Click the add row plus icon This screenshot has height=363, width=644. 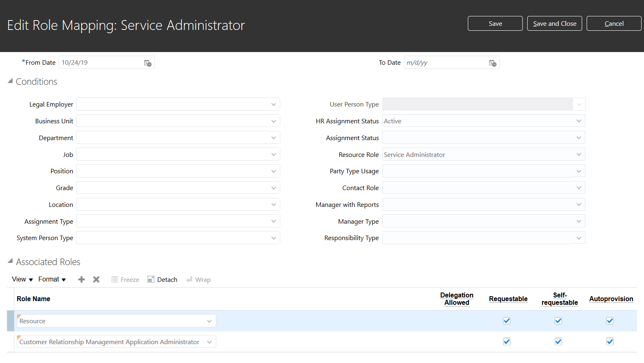point(82,279)
